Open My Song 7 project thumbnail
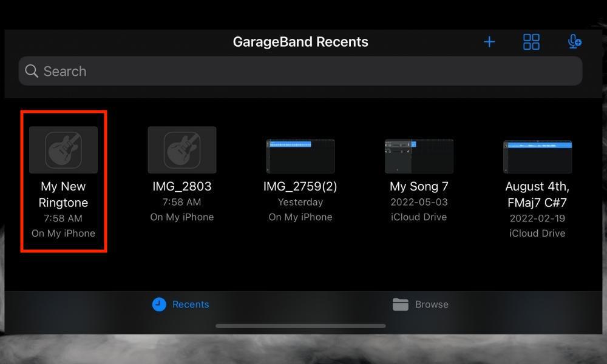This screenshot has height=364, width=607. tap(419, 157)
